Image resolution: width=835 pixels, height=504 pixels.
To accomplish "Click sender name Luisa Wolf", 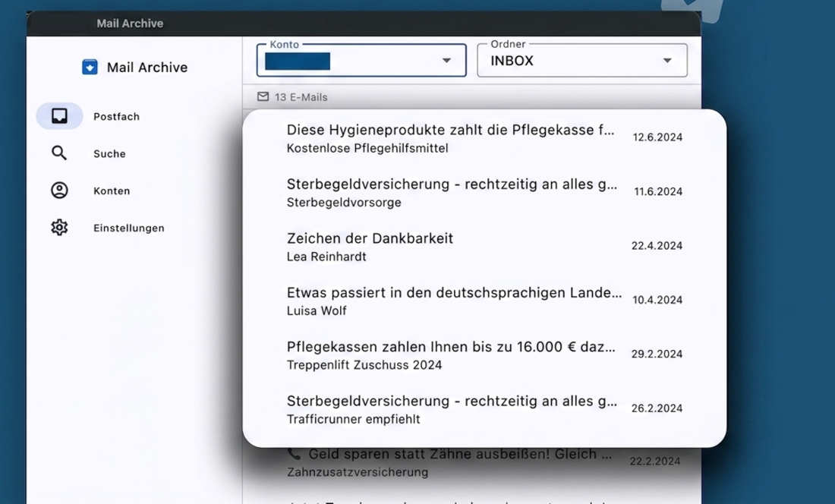I will point(317,310).
